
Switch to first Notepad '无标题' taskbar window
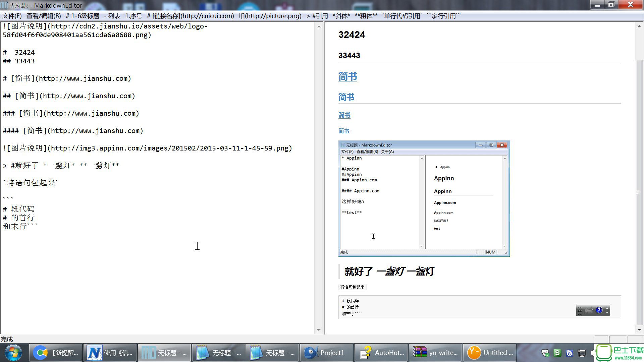pos(219,353)
